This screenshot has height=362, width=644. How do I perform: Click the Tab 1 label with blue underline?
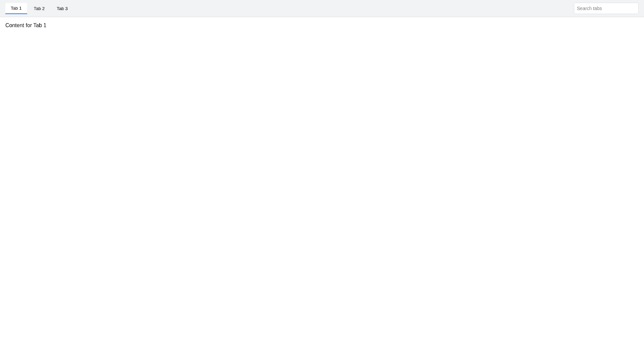pyautogui.click(x=16, y=8)
